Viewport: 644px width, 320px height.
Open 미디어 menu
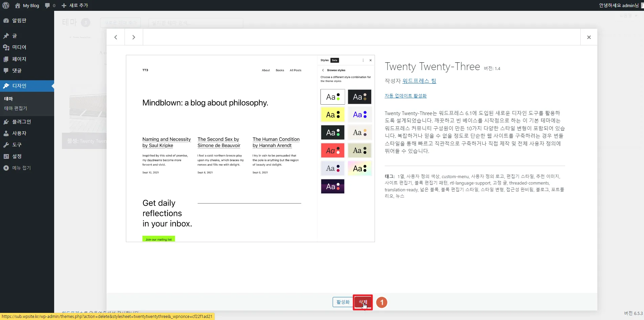click(27, 47)
